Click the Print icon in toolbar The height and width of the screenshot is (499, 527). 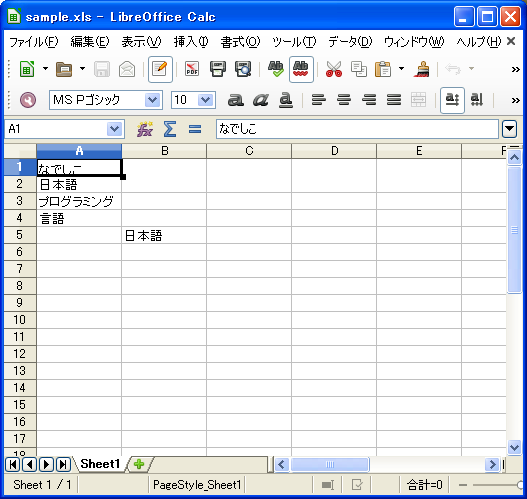click(218, 69)
